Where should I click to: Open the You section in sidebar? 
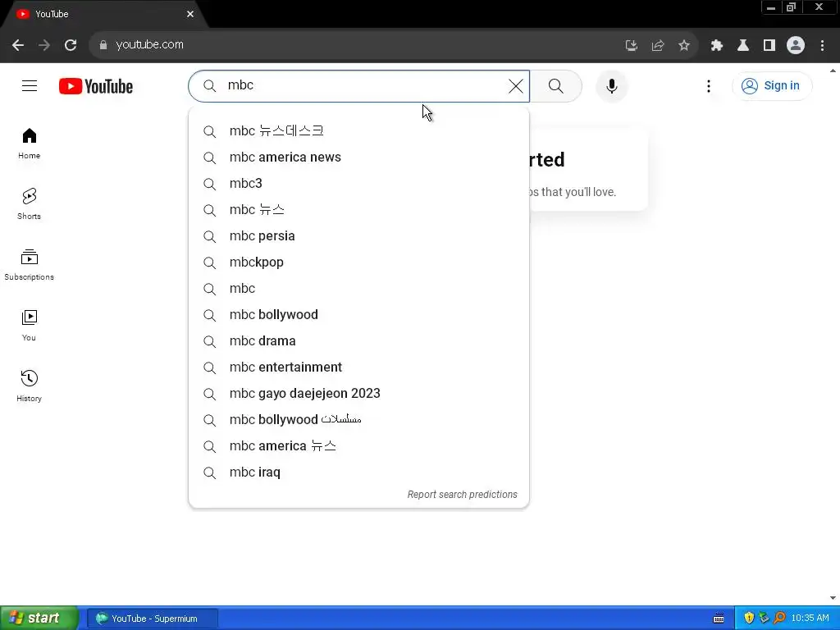pyautogui.click(x=29, y=326)
